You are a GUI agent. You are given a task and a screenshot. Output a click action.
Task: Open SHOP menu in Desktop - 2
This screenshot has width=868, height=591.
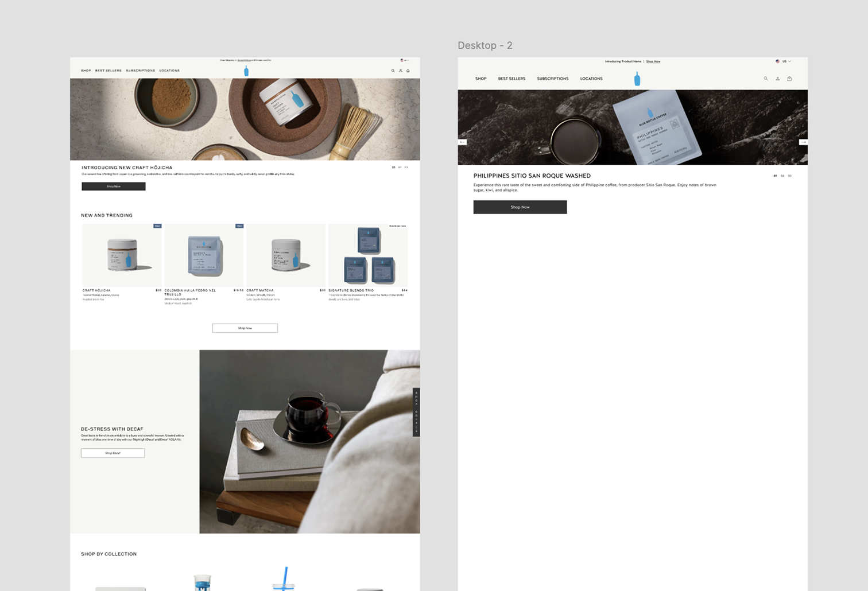coord(481,79)
